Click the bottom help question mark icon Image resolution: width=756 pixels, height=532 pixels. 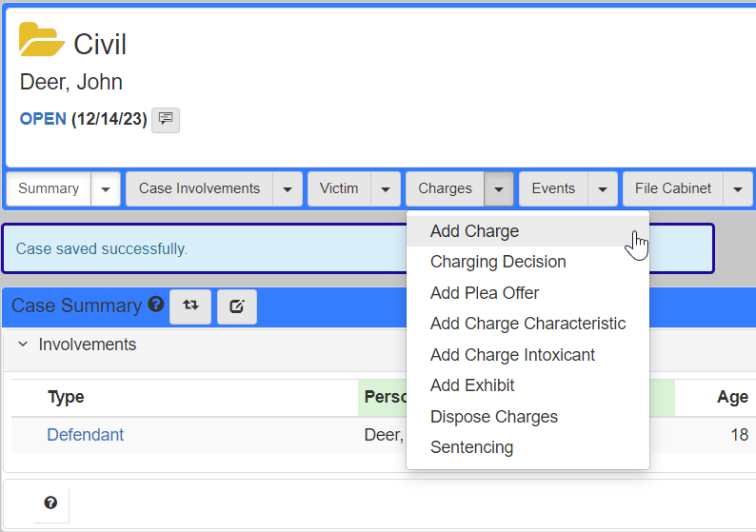50,503
